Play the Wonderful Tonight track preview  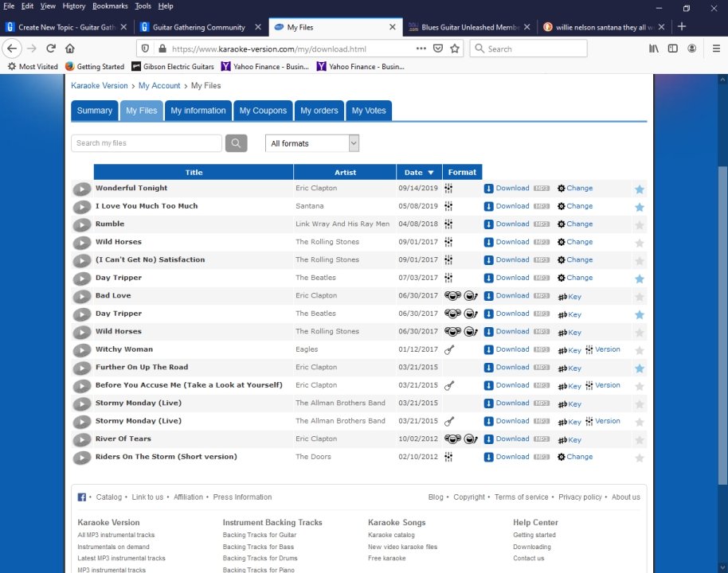(82, 189)
